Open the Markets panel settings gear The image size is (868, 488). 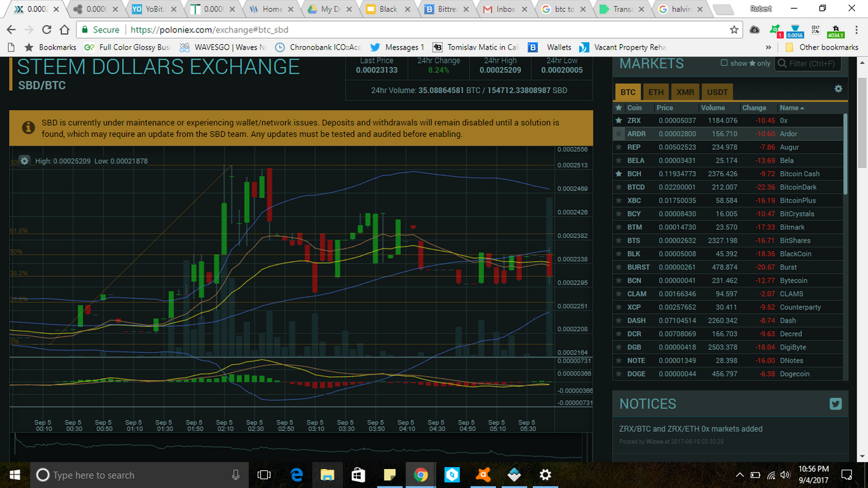pyautogui.click(x=838, y=89)
